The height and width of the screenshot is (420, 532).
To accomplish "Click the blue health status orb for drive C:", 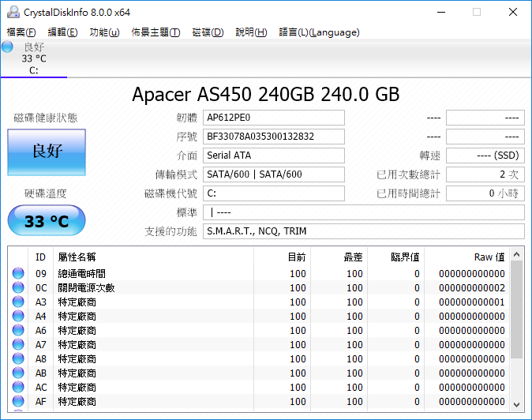I will 7,47.
